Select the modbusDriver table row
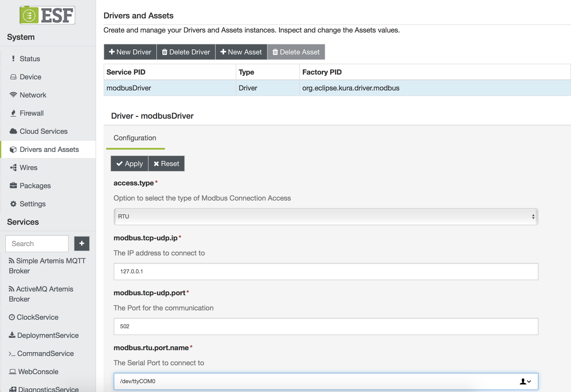Screen dimensions: 577x392 pos(337,88)
